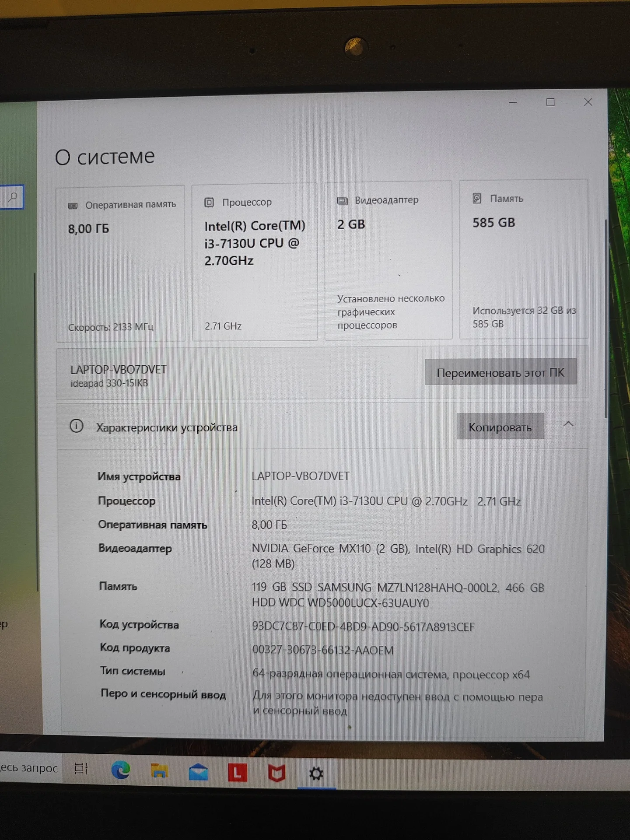Launch Lenovo app red L icon
Image resolution: width=630 pixels, height=840 pixels.
coord(238,773)
